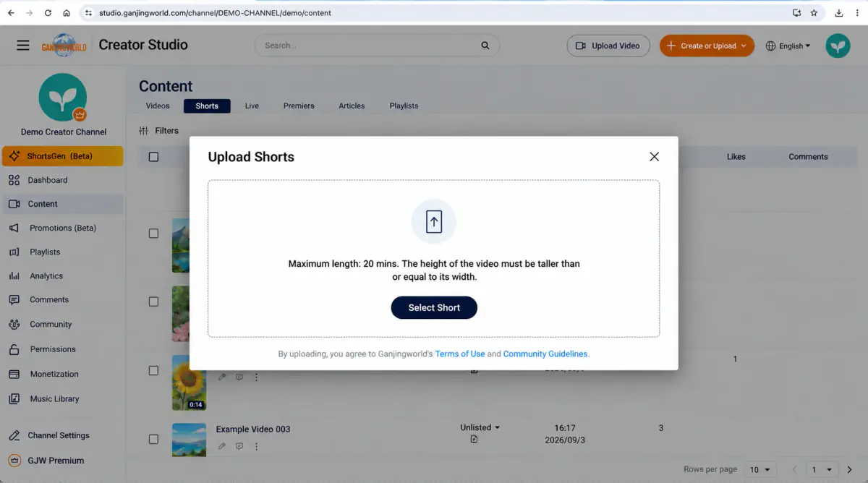The height and width of the screenshot is (483, 868).
Task: Check the box for the sunflower video row
Action: point(153,370)
